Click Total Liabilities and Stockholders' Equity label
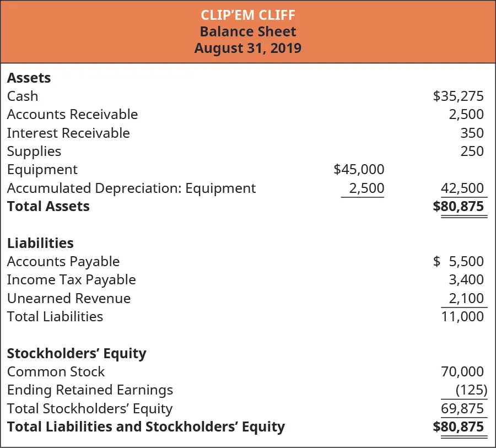 [x=145, y=427]
